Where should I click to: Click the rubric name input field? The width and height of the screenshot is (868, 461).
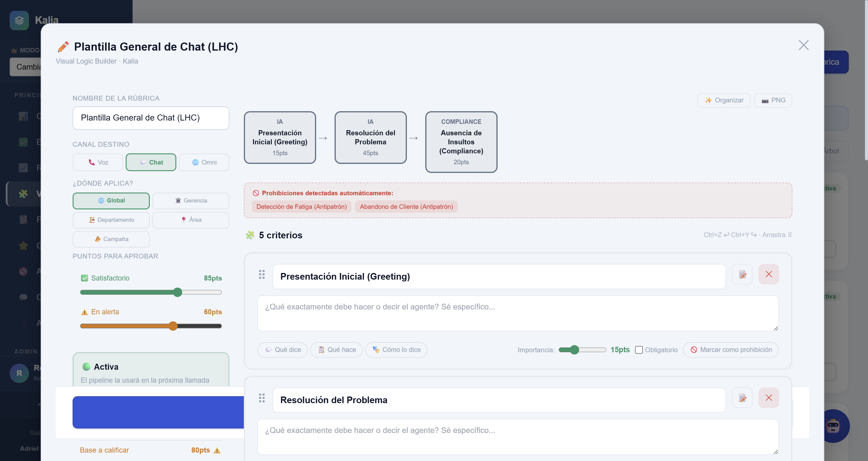[x=151, y=118]
